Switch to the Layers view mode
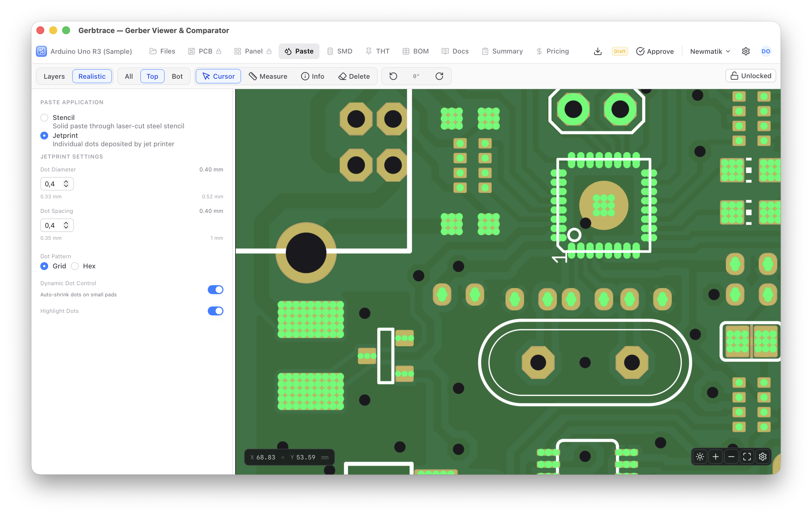This screenshot has width=812, height=516. point(54,76)
